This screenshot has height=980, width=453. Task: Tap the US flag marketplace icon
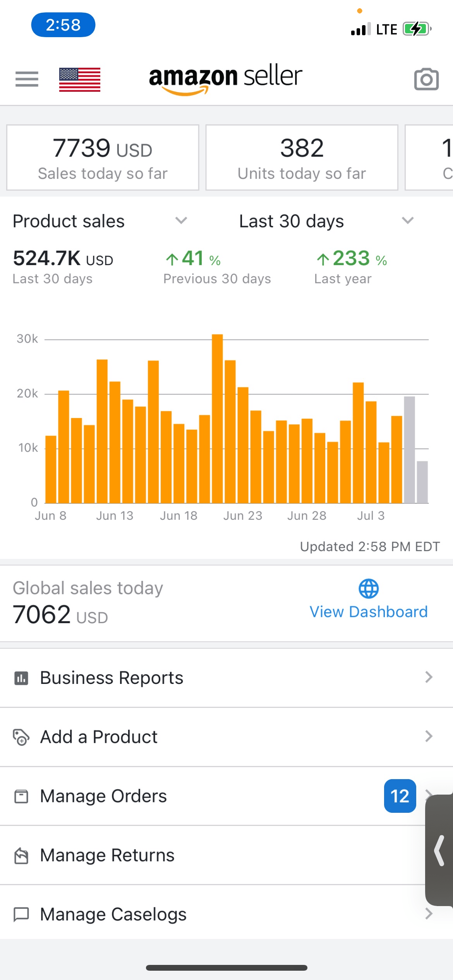click(80, 79)
